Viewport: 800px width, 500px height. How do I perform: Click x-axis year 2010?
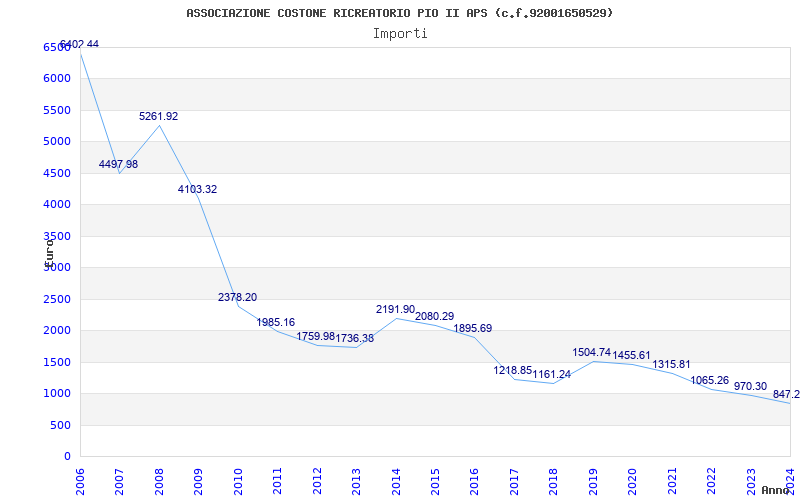point(238,481)
